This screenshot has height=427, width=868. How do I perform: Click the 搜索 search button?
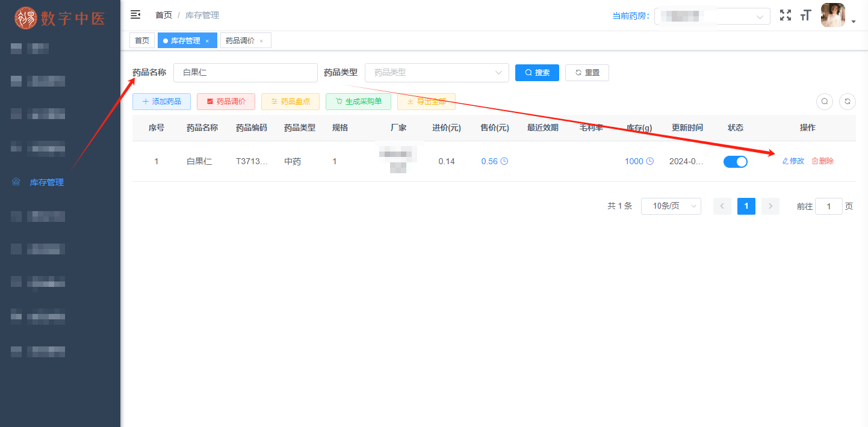(x=537, y=72)
